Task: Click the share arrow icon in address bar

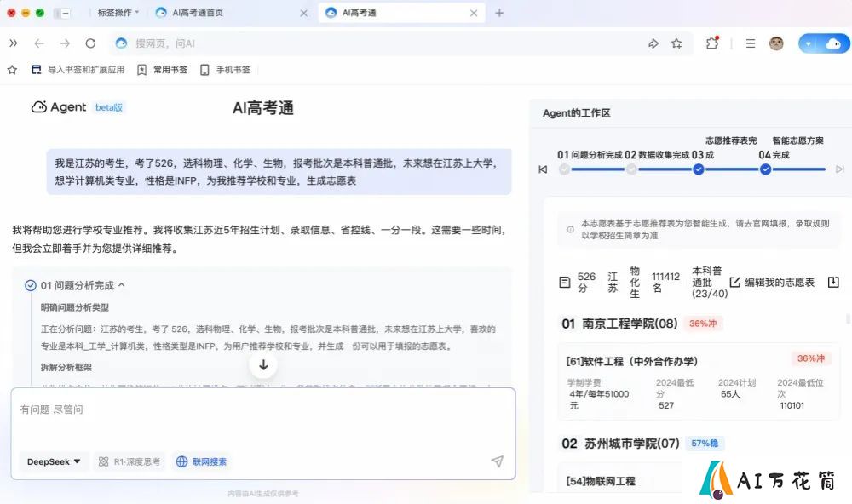Action: [x=653, y=43]
